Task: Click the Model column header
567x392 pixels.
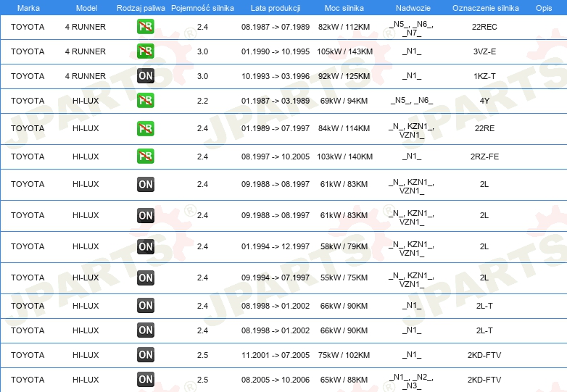Action: [86, 8]
